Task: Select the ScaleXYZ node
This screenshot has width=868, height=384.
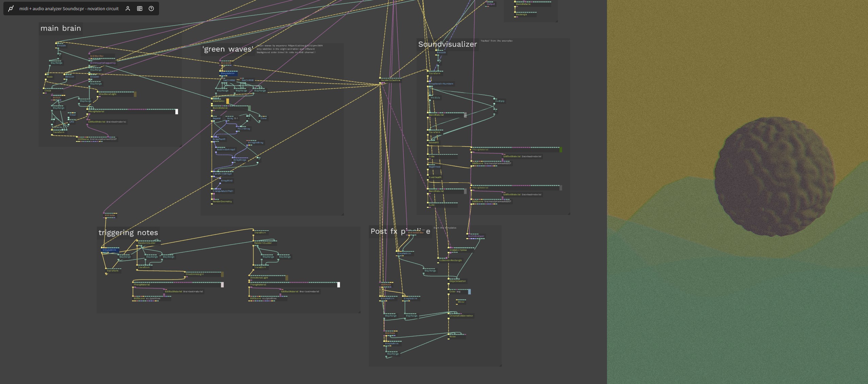Action: click(433, 143)
